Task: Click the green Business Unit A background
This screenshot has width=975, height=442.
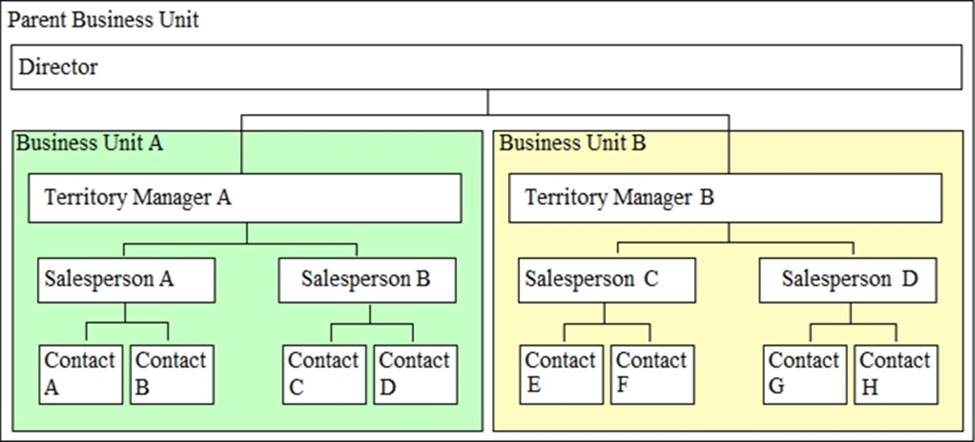Action: [245, 320]
